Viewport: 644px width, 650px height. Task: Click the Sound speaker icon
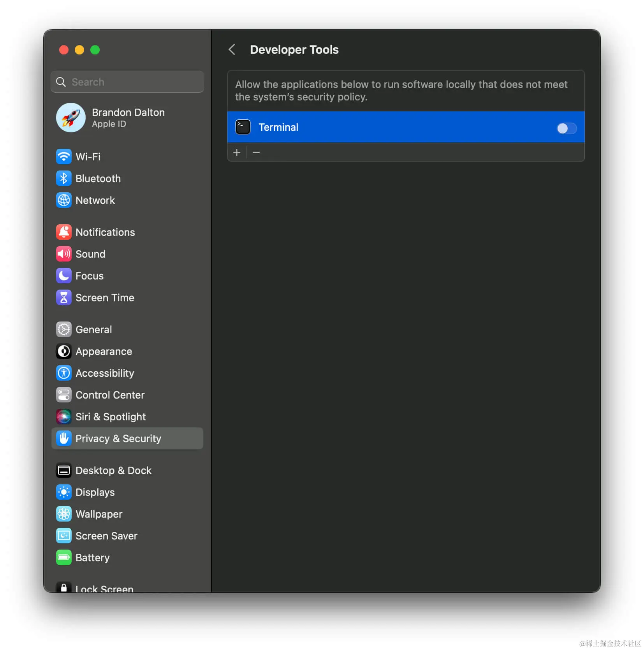[63, 254]
